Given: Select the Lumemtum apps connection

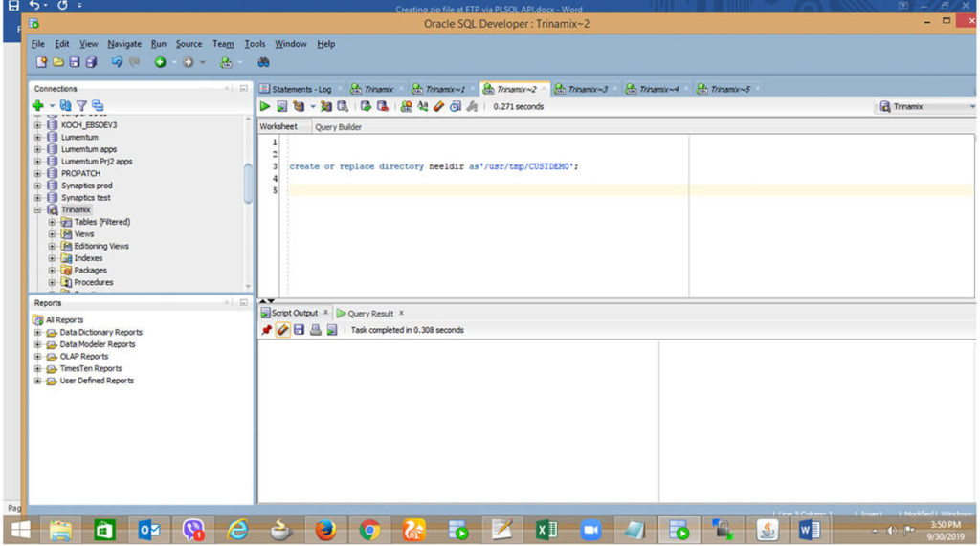Looking at the screenshot, I should pos(89,149).
